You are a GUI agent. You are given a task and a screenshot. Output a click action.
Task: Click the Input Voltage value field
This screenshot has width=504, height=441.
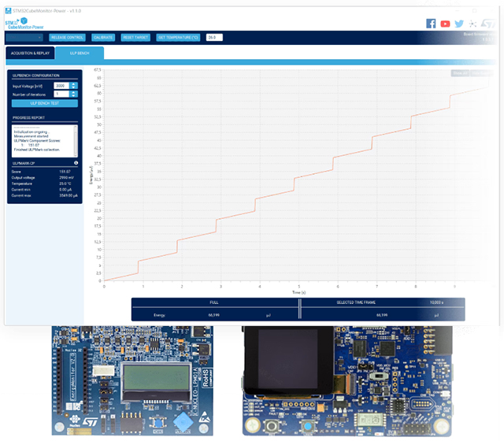pyautogui.click(x=61, y=86)
